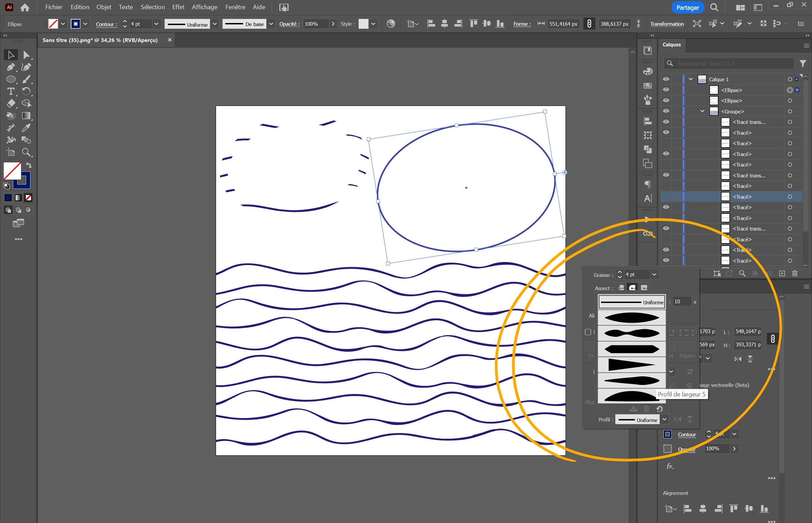
Task: Choose the Ellipse tool in toolbar
Action: point(11,79)
